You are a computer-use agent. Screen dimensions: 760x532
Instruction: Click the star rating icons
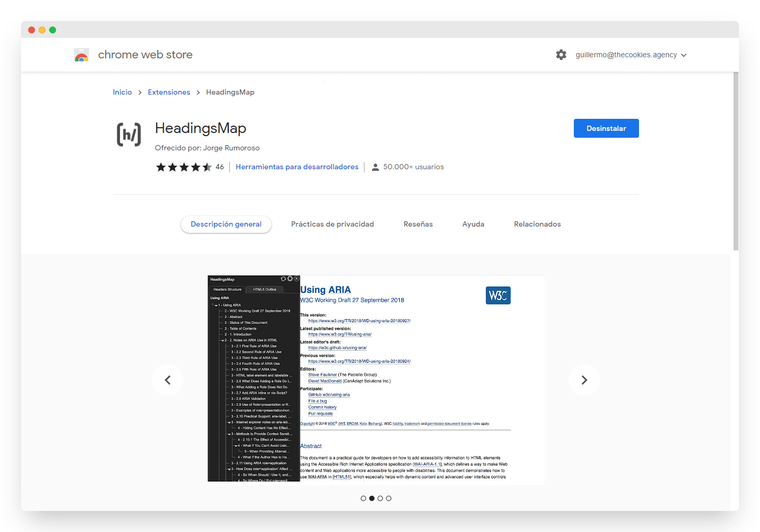tap(184, 167)
